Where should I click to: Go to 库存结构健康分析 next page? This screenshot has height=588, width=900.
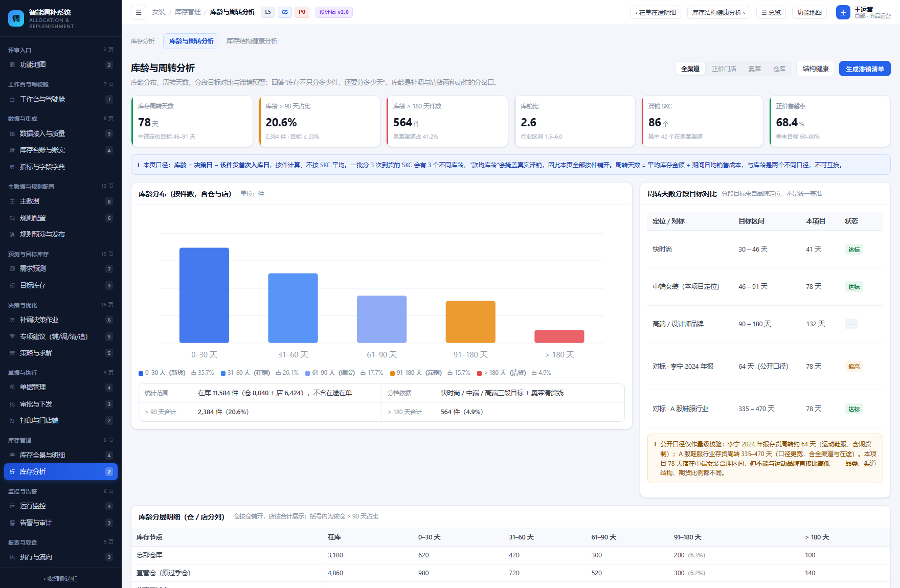tap(718, 12)
